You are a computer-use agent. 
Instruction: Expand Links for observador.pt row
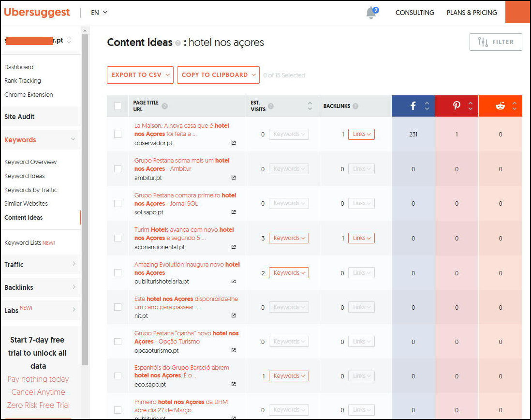361,134
